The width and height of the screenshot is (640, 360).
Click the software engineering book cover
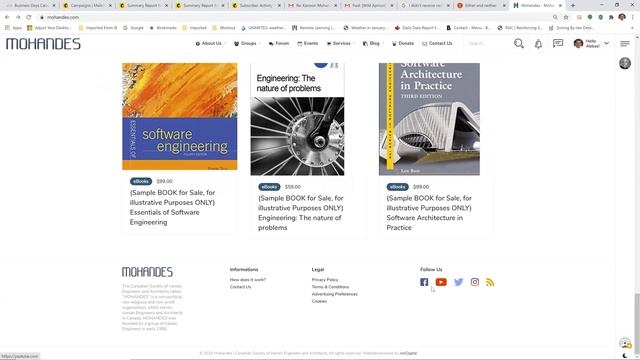tap(180, 116)
